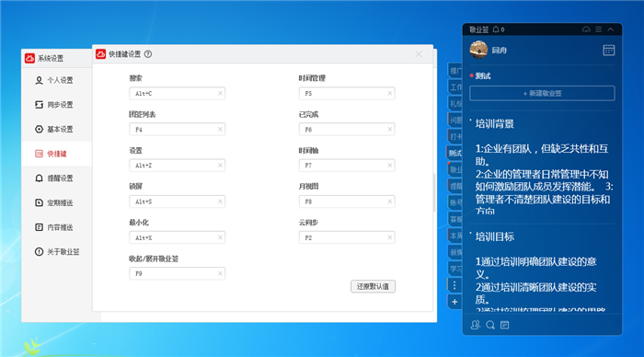Click the search icon in 敬业签 bottom bar
Screen dimensions: 644x357
coord(490,325)
